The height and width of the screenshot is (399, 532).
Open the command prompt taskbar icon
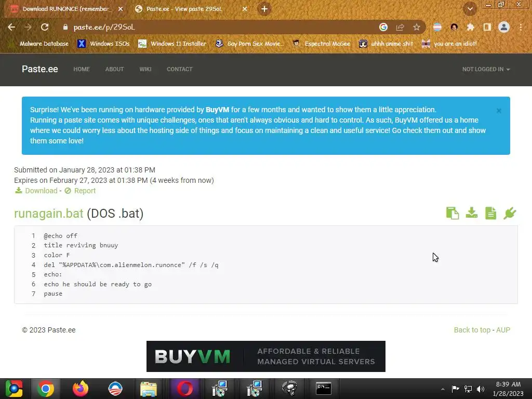click(323, 389)
